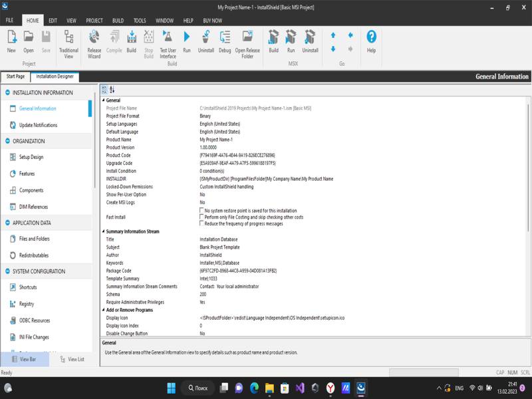Collapse the Application Data sidebar section
The height and width of the screenshot is (399, 532).
[x=7, y=223]
